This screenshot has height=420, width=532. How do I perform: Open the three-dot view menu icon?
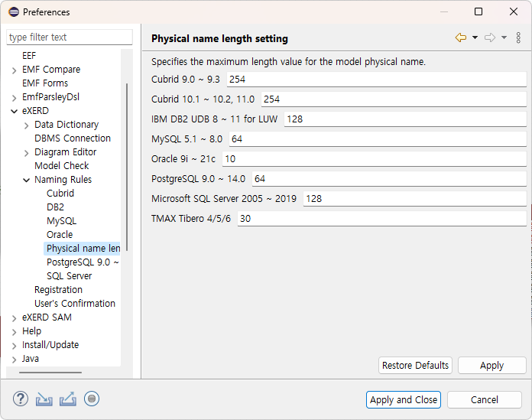coord(518,37)
